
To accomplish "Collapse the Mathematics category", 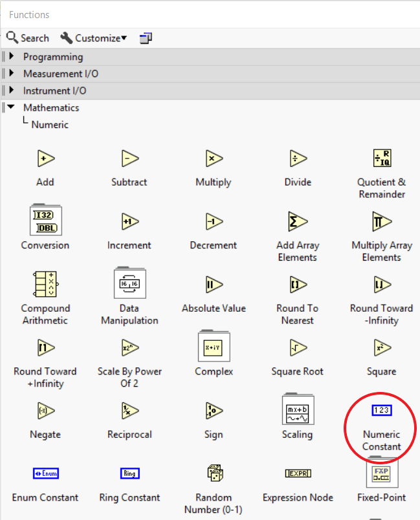I will click(x=11, y=107).
